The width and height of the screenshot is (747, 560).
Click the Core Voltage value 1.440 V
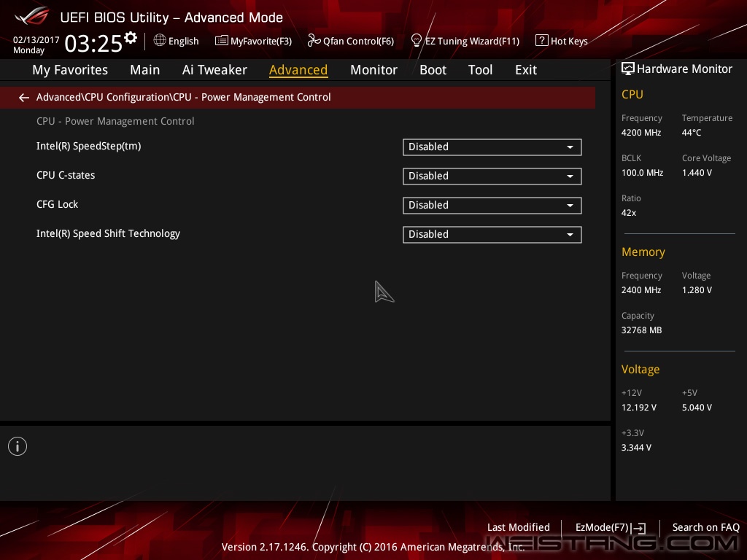coord(697,172)
